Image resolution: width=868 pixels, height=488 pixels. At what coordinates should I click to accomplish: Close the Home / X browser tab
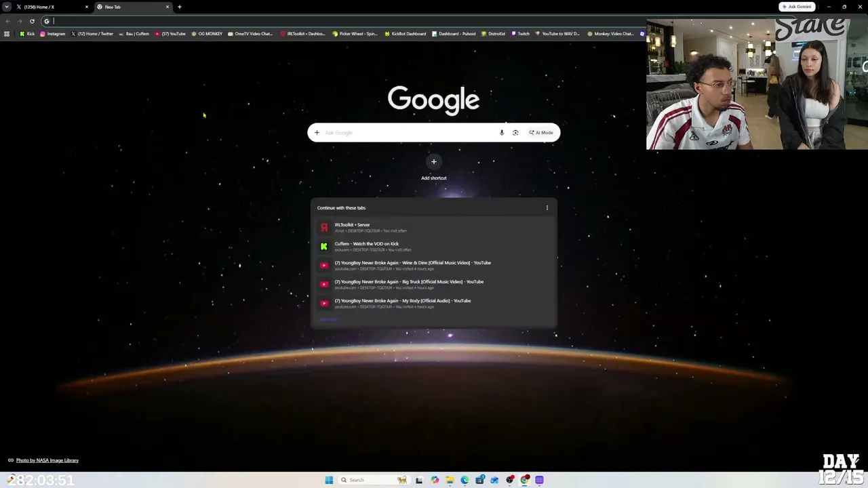pyautogui.click(x=87, y=7)
